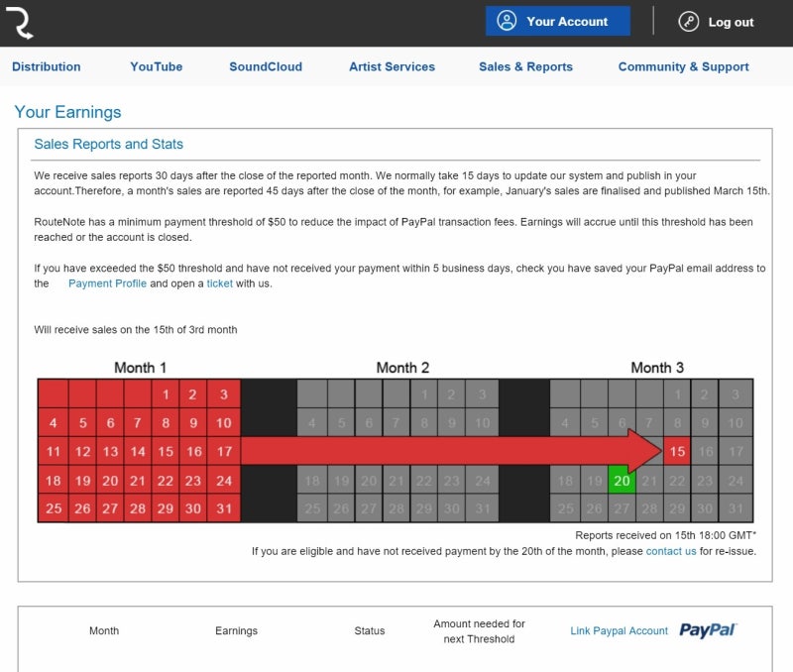Screen dimensions: 793x672
Task: Click the Your Earnings page heading
Action: pyautogui.click(x=67, y=112)
